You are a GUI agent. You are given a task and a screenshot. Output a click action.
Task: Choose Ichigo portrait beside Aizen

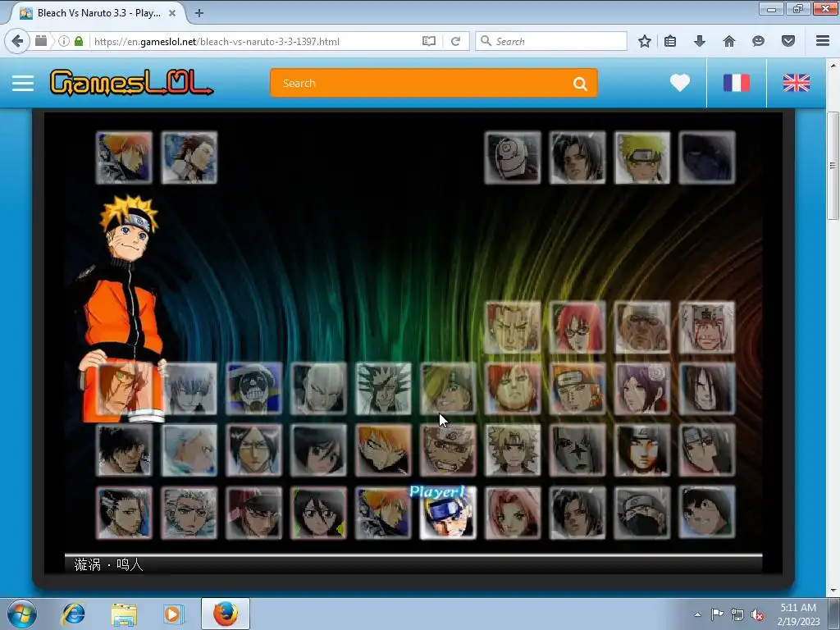click(x=124, y=157)
